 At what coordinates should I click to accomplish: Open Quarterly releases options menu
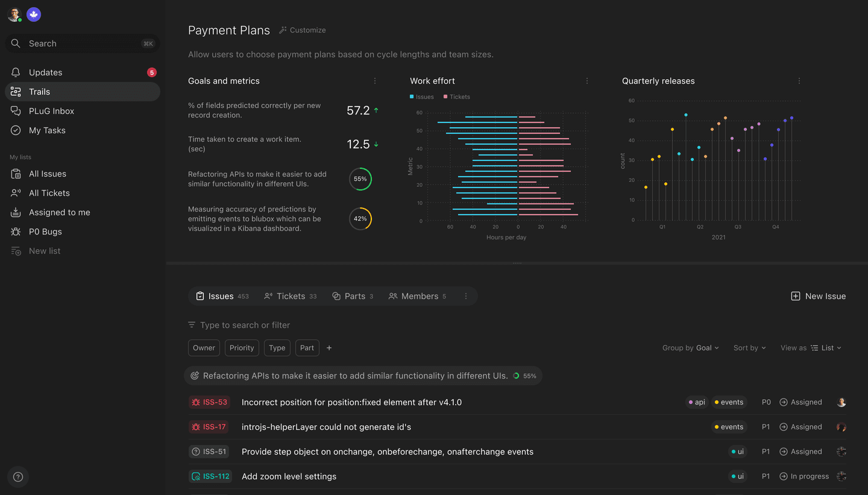pos(799,81)
